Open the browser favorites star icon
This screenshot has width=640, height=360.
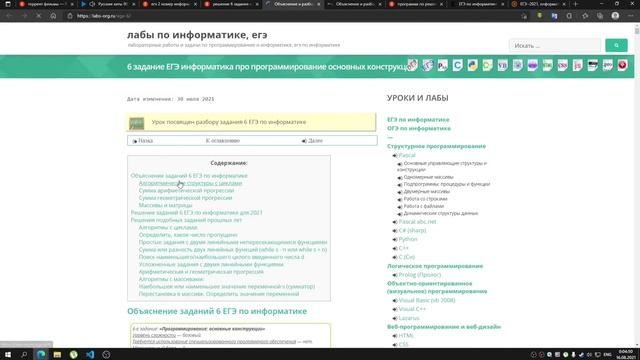585,16
